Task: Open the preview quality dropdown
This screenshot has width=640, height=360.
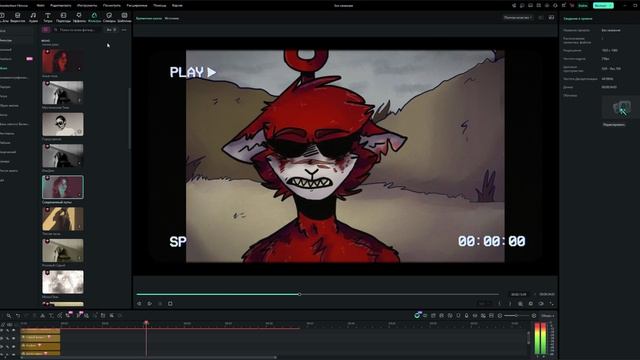Action: 518,18
